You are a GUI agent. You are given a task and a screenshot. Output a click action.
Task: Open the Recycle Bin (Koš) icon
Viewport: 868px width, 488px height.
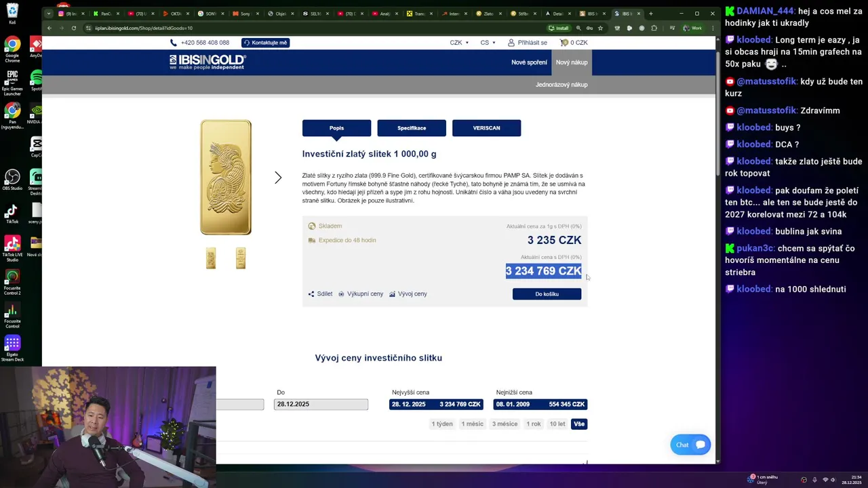coord(12,14)
